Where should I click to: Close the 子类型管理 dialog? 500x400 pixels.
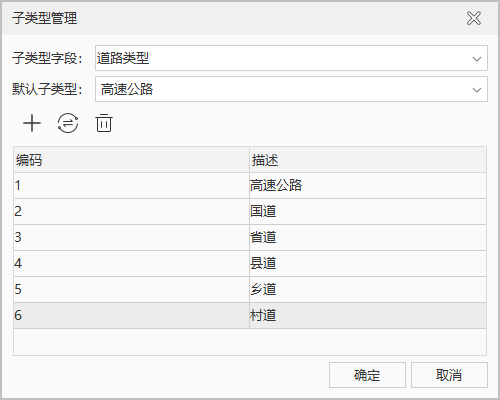[474, 18]
